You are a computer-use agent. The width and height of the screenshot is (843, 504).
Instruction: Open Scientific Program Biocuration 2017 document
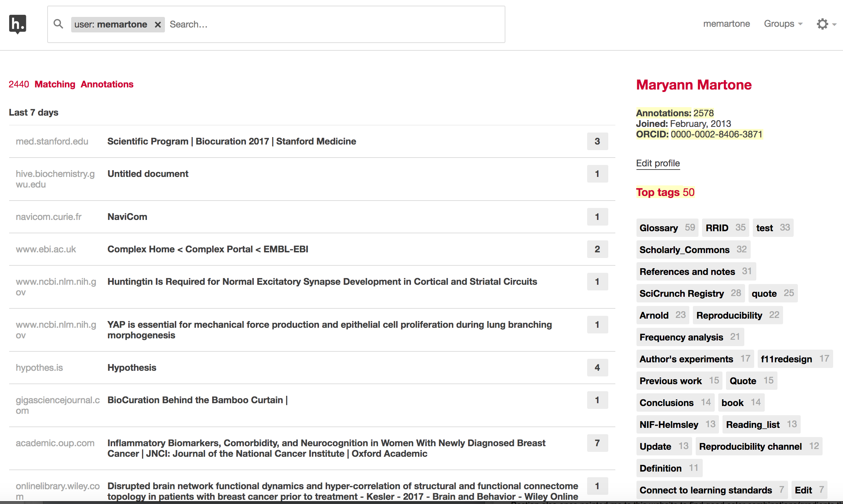point(232,141)
